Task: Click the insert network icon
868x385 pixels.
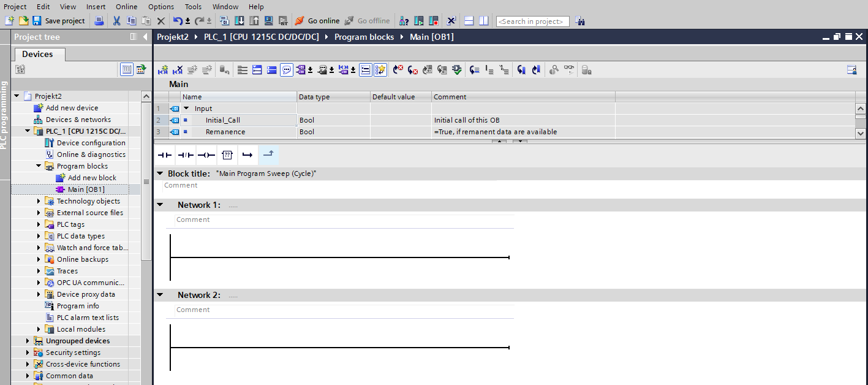Action: pyautogui.click(x=163, y=70)
